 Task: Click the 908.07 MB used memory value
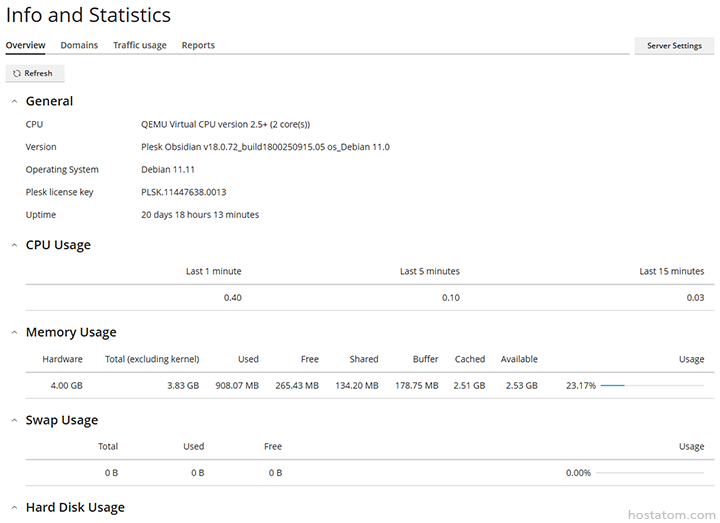[237, 385]
